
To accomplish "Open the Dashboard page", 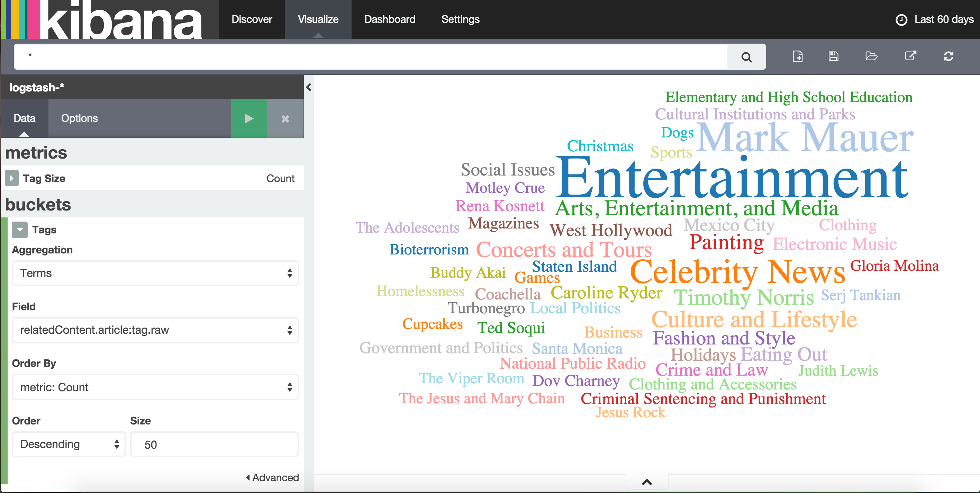I will click(390, 19).
